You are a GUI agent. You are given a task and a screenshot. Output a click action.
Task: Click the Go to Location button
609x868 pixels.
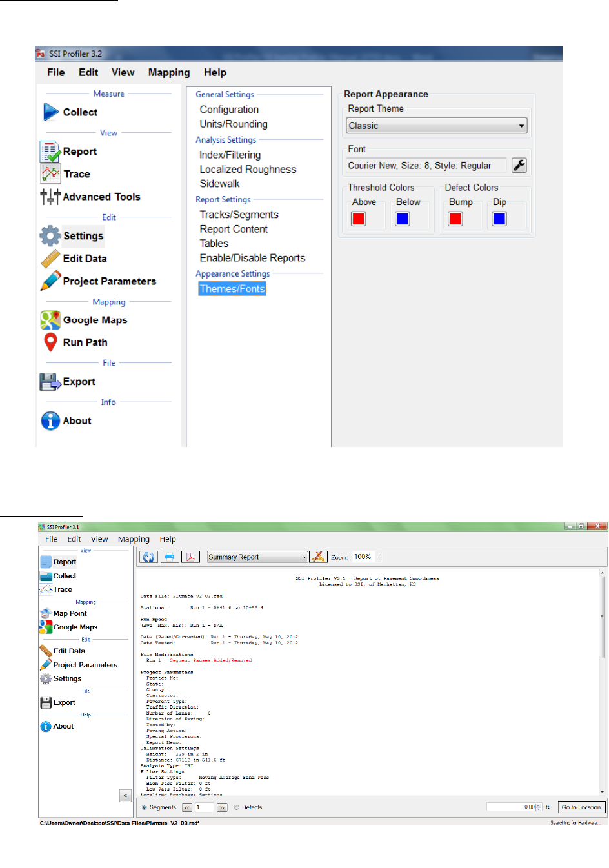[x=581, y=807]
